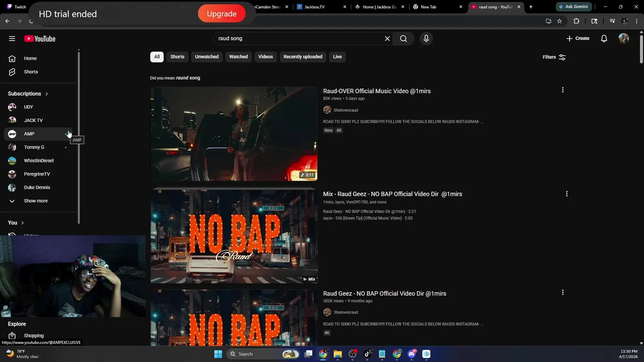Screen dimensions: 644x362
Task: Start voice search with the microphone
Action: point(426,39)
